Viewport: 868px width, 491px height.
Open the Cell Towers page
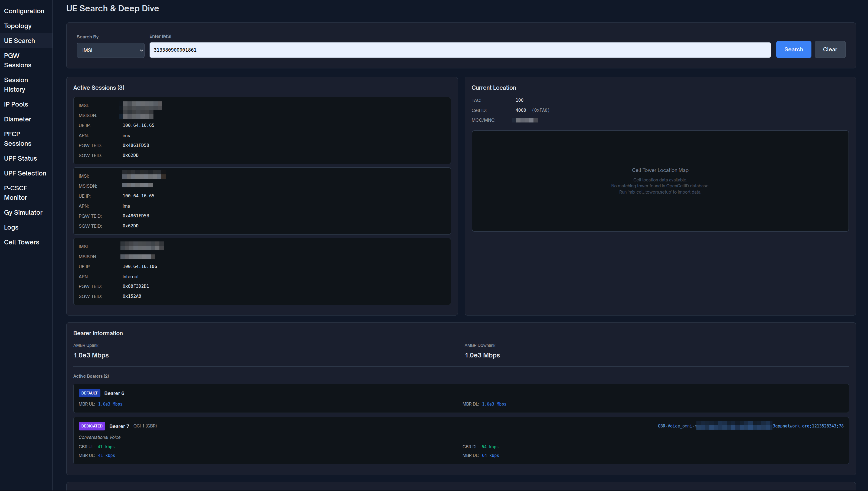(x=21, y=242)
